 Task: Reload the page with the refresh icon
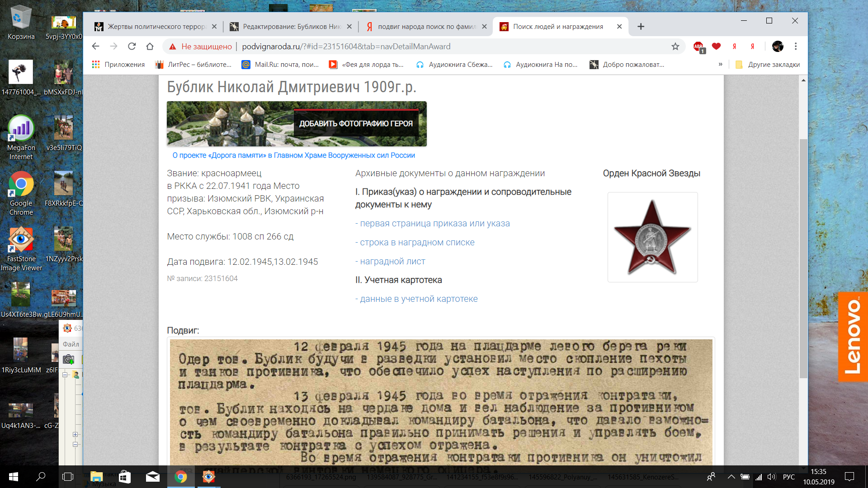(132, 46)
